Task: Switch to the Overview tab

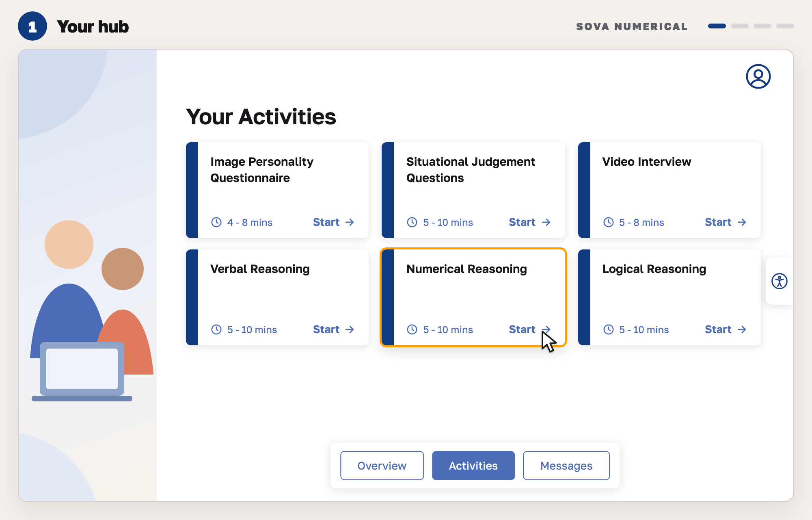Action: tap(382, 466)
